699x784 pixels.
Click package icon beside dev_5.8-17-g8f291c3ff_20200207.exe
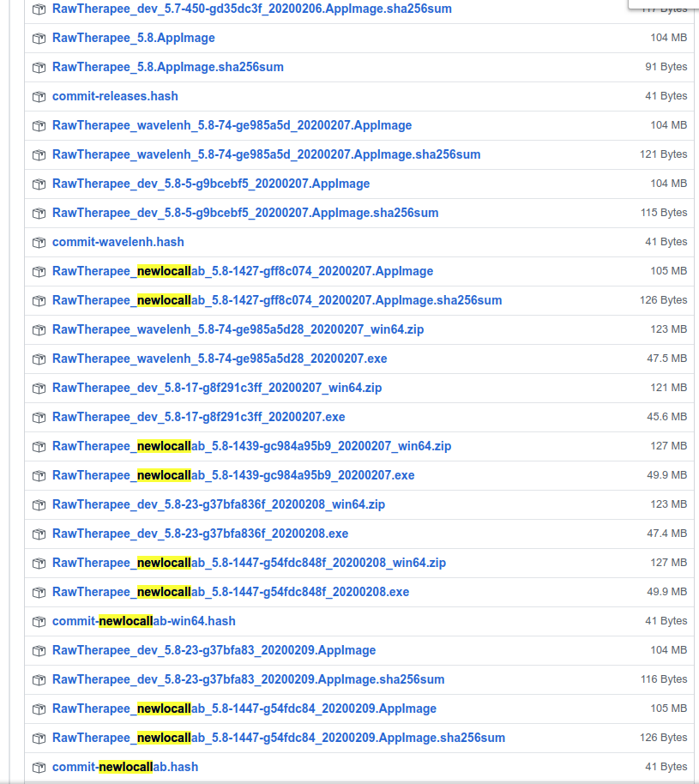coord(39,418)
